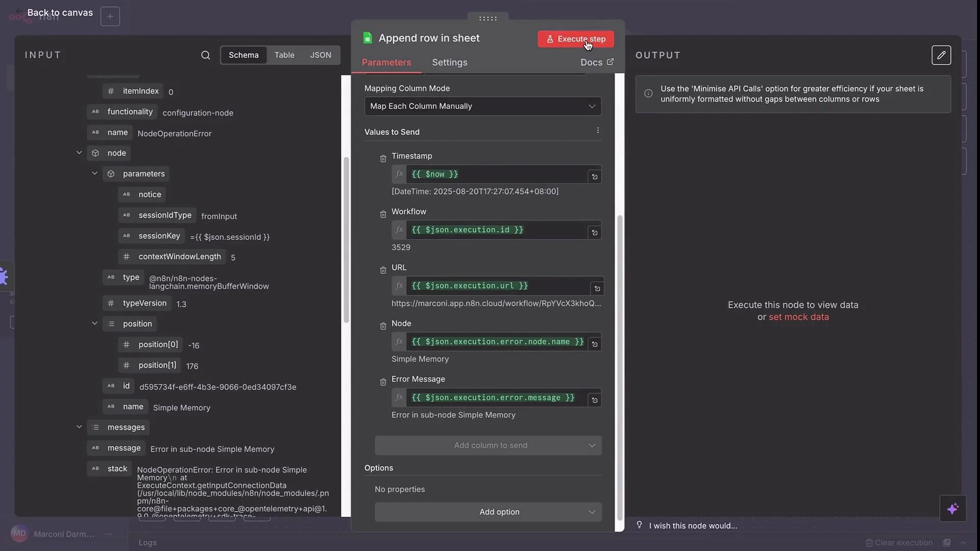Toggle expression mode for Timestamp fx icon
This screenshot has width=980, height=551.
click(399, 174)
